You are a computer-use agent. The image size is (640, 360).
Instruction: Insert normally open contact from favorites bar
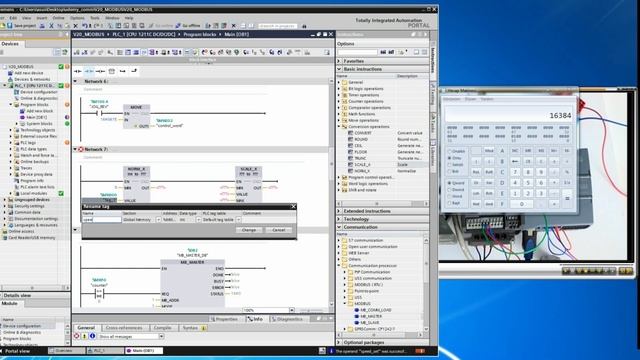coord(78,71)
